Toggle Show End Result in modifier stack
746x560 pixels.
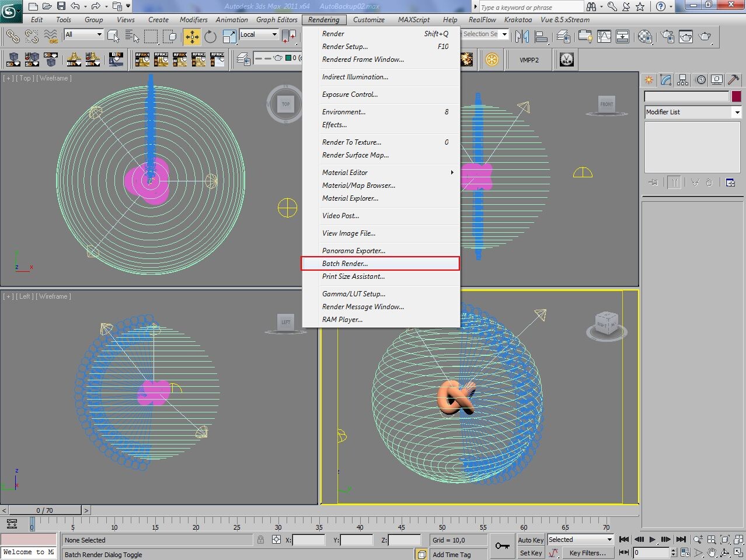click(674, 183)
